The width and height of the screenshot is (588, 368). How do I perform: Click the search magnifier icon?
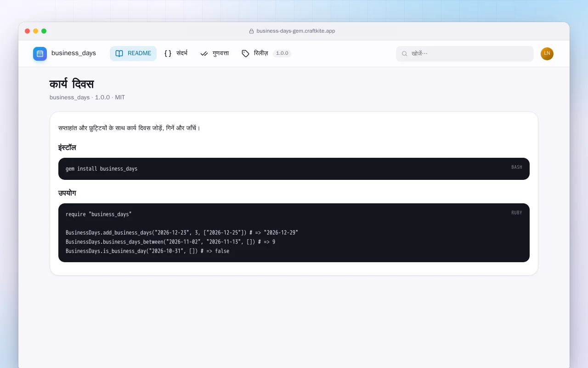tap(405, 54)
